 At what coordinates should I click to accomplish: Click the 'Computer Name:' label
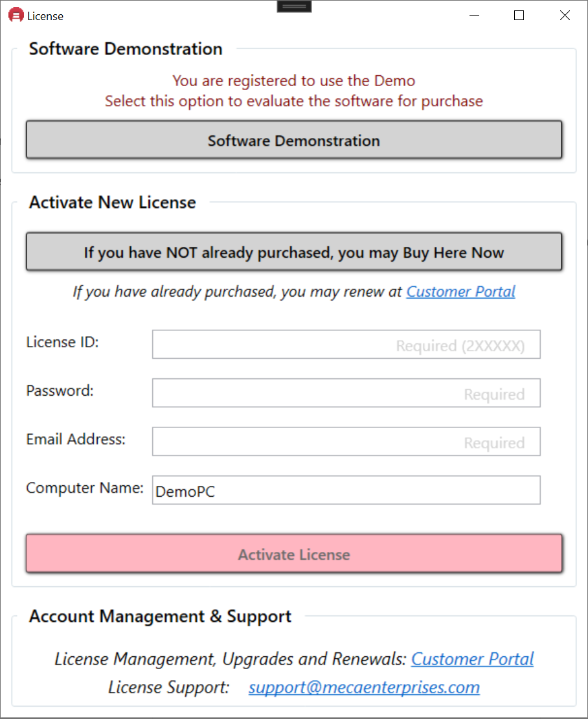coord(85,488)
